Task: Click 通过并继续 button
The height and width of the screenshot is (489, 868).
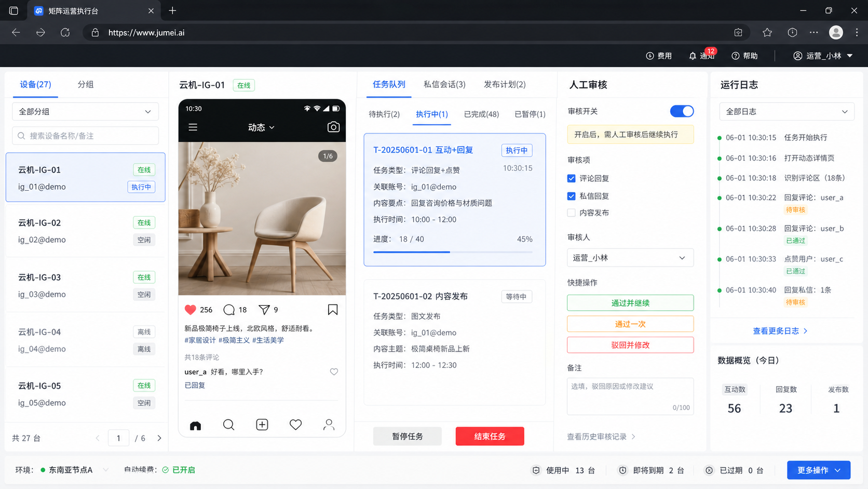Action: [x=630, y=303]
